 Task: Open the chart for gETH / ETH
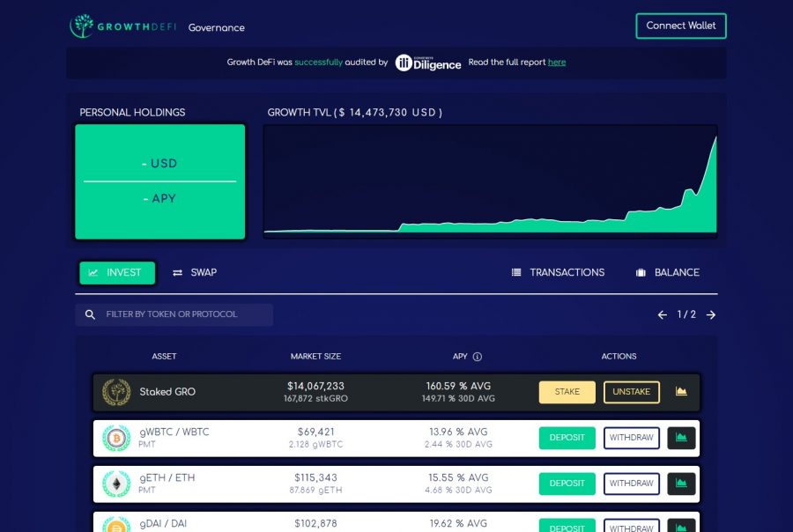click(x=681, y=484)
